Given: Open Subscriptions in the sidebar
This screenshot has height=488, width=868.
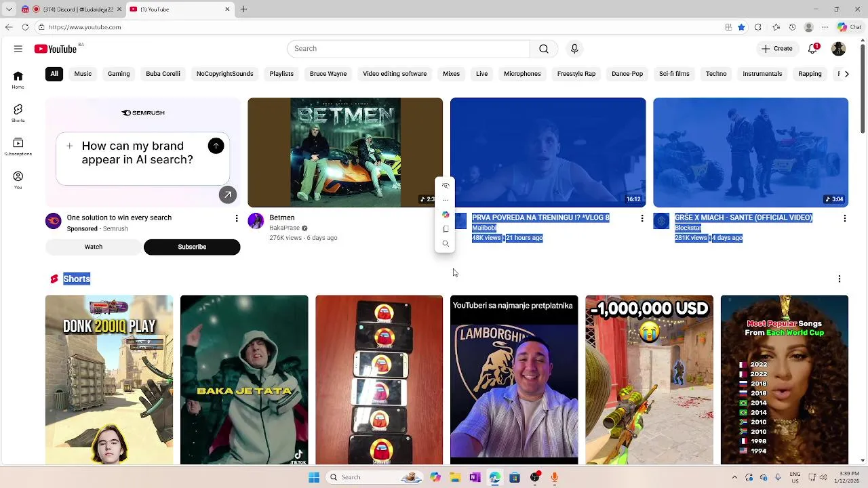Looking at the screenshot, I should pyautogui.click(x=18, y=146).
